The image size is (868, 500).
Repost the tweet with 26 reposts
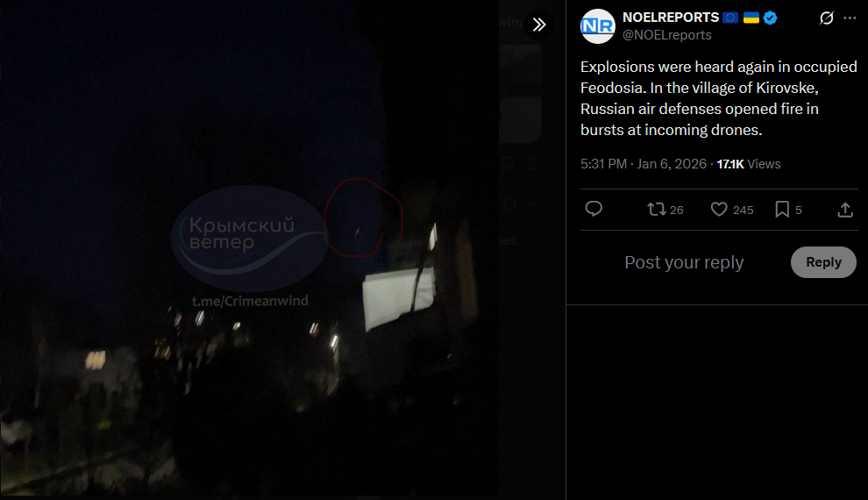point(665,210)
